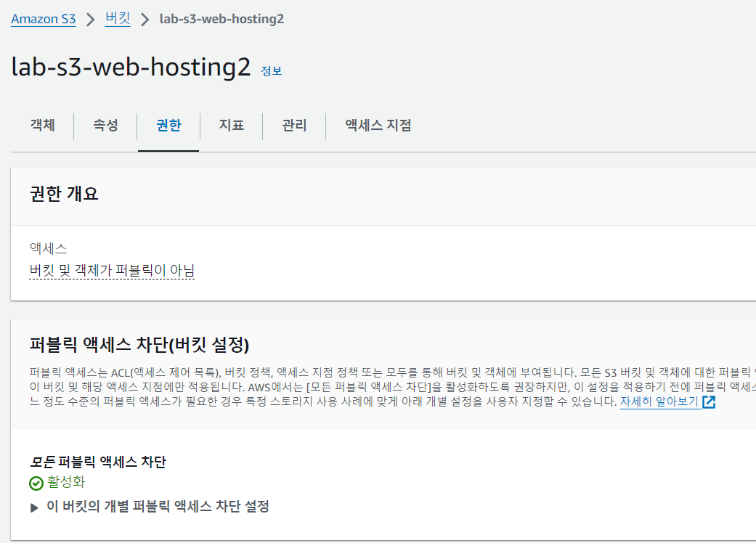Click the 활성화 status text

66,482
